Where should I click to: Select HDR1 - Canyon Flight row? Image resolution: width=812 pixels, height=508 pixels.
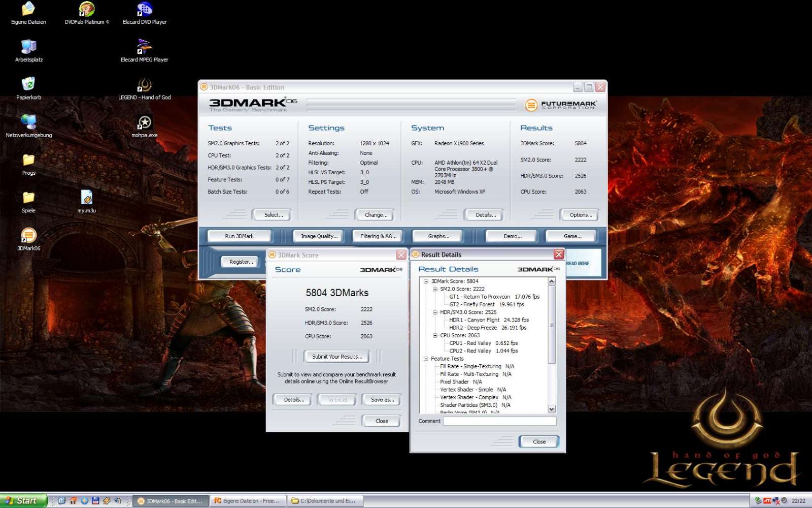pyautogui.click(x=489, y=320)
